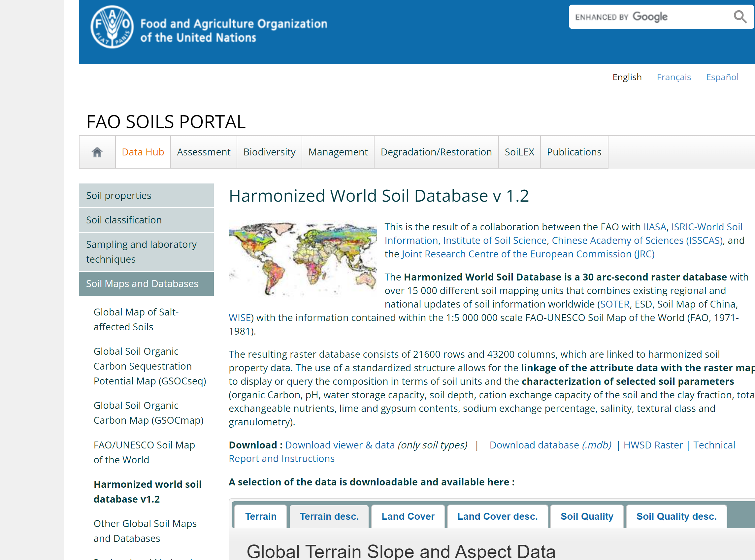Switch to the Soil Quality desc. tab
The image size is (755, 560).
coord(676,516)
